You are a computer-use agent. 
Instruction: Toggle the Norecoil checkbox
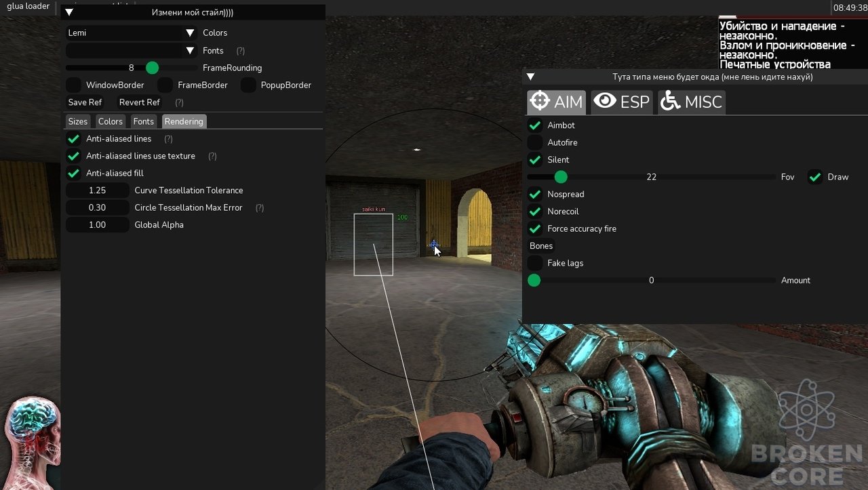535,211
